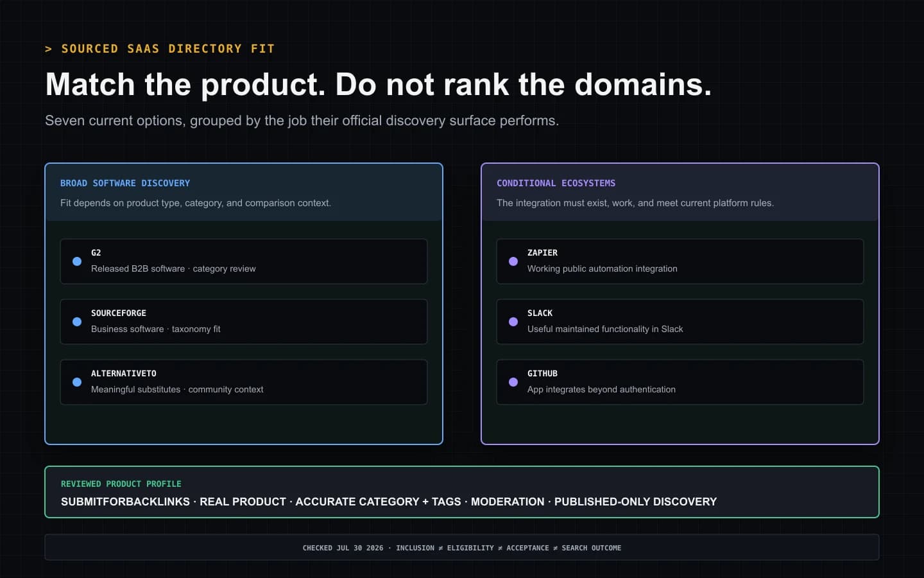Select the ZAPIER title text
The image size is (924, 578).
(542, 253)
